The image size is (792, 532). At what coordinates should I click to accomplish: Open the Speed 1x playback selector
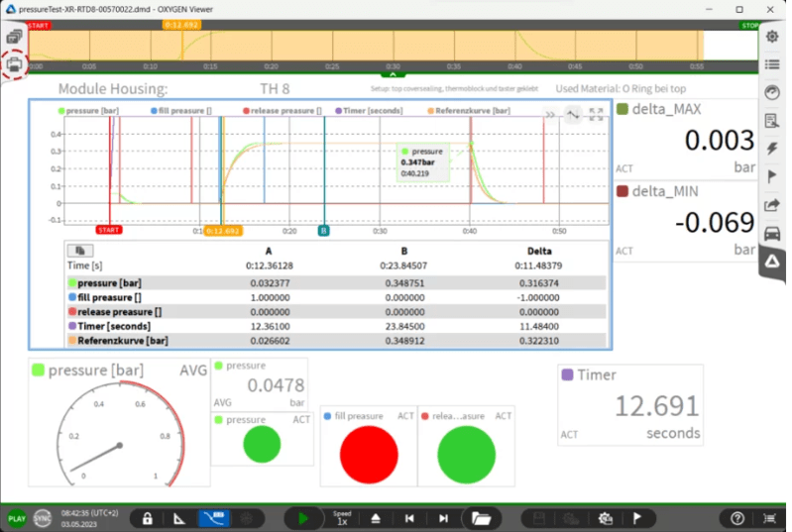tap(342, 518)
